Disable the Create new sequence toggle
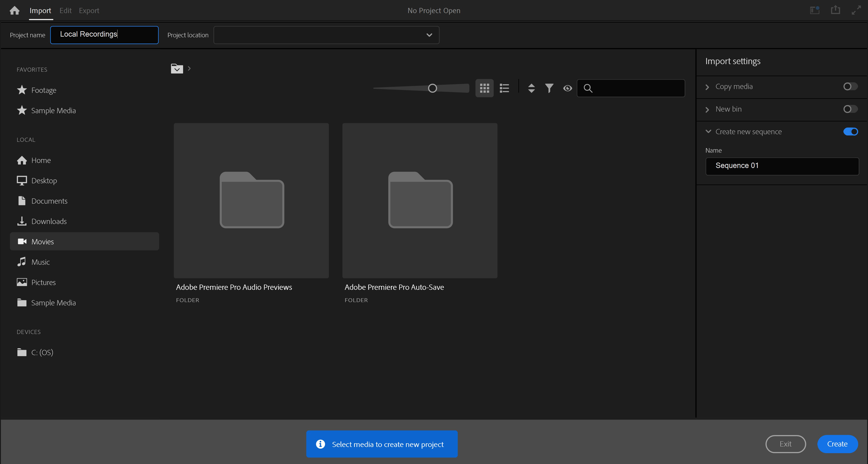The image size is (868, 464). click(x=850, y=132)
